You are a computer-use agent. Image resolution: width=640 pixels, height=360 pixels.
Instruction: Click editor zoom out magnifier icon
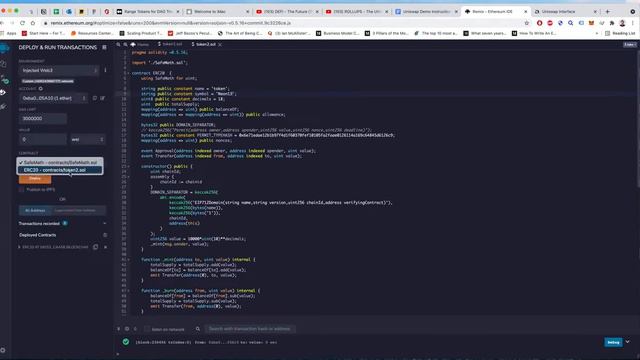pos(118,44)
